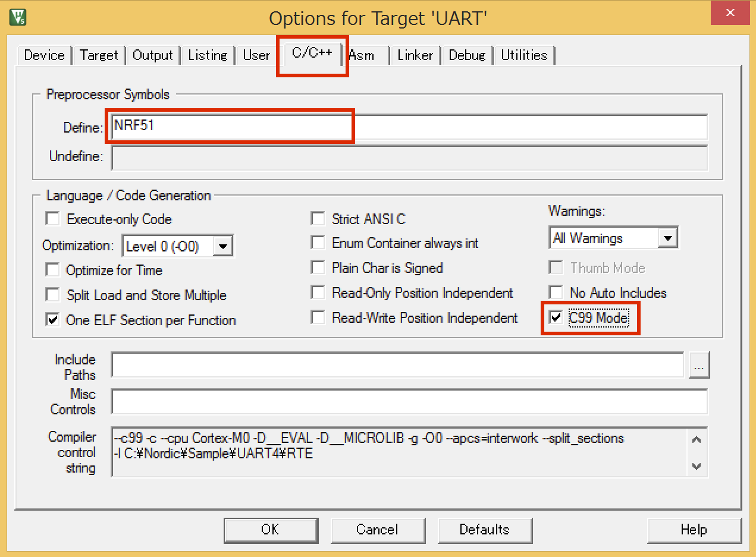The width and height of the screenshot is (756, 557).
Task: Open the Optimization level dropdown
Action: coord(222,246)
